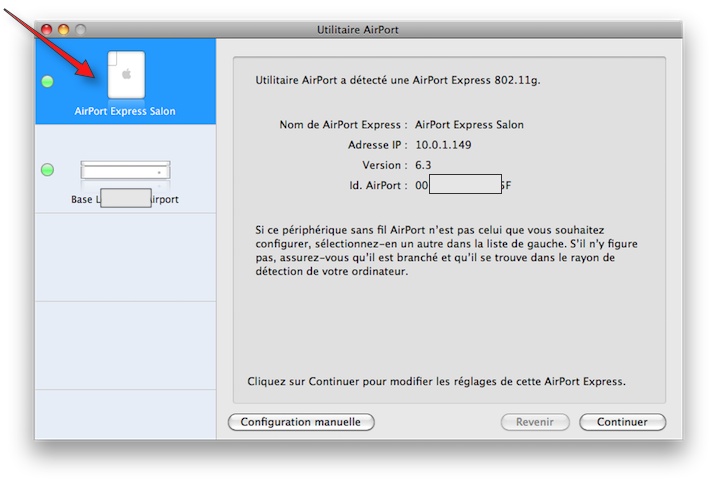The height and width of the screenshot is (484, 714).
Task: Click the 'Id. AirPort :' label
Action: pyautogui.click(x=378, y=185)
